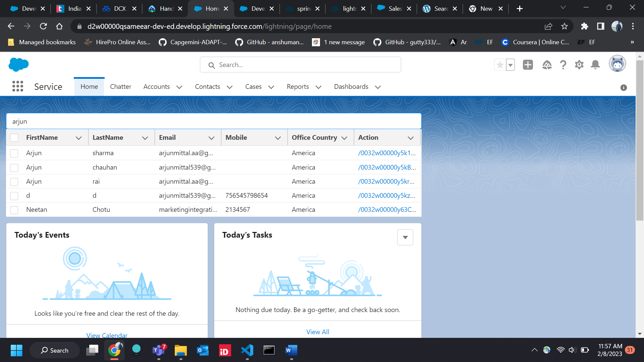The image size is (644, 362).
Task: Open the Dashboards tab
Action: [351, 86]
